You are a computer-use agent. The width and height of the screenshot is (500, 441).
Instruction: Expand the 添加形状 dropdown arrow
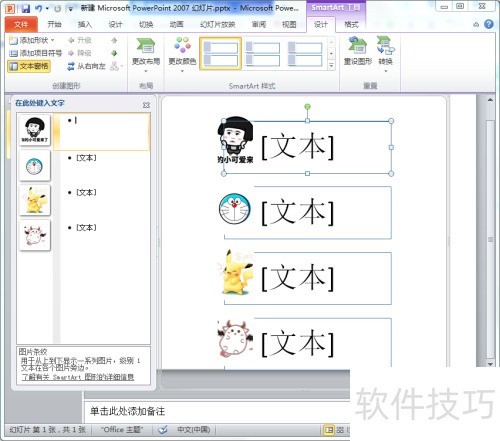pyautogui.click(x=52, y=40)
